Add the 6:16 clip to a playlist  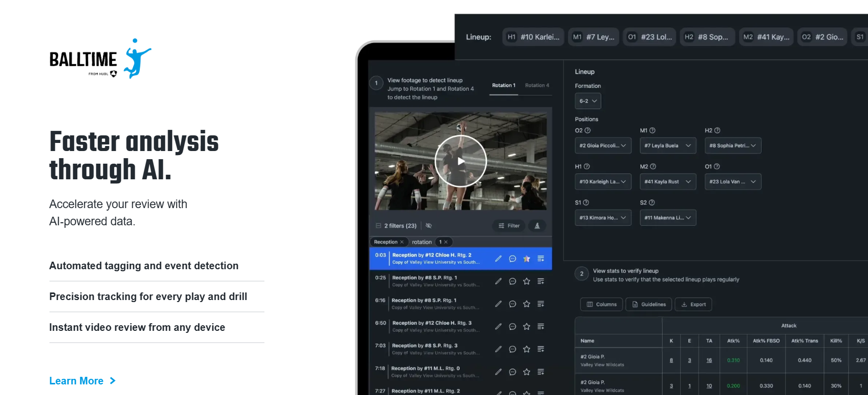point(540,304)
